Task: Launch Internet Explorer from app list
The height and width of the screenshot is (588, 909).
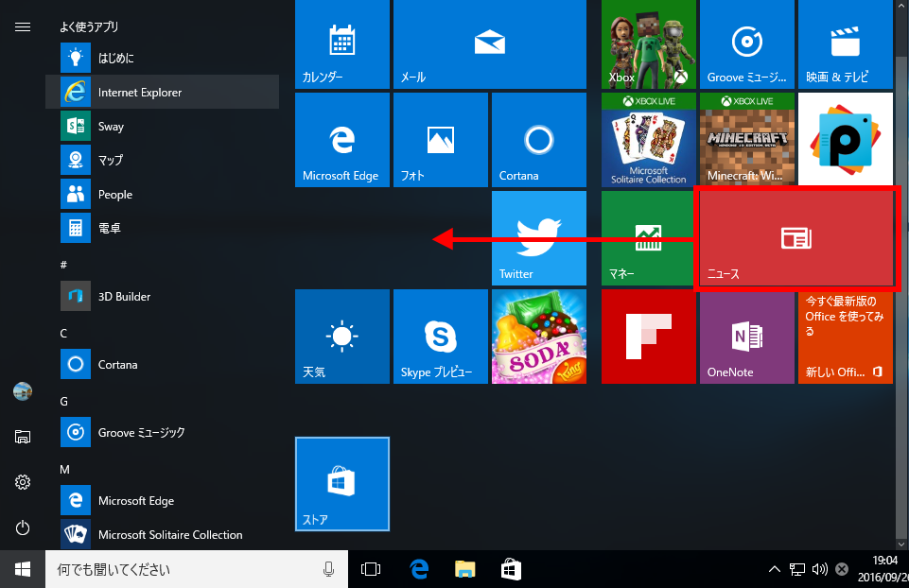Action: pos(163,92)
